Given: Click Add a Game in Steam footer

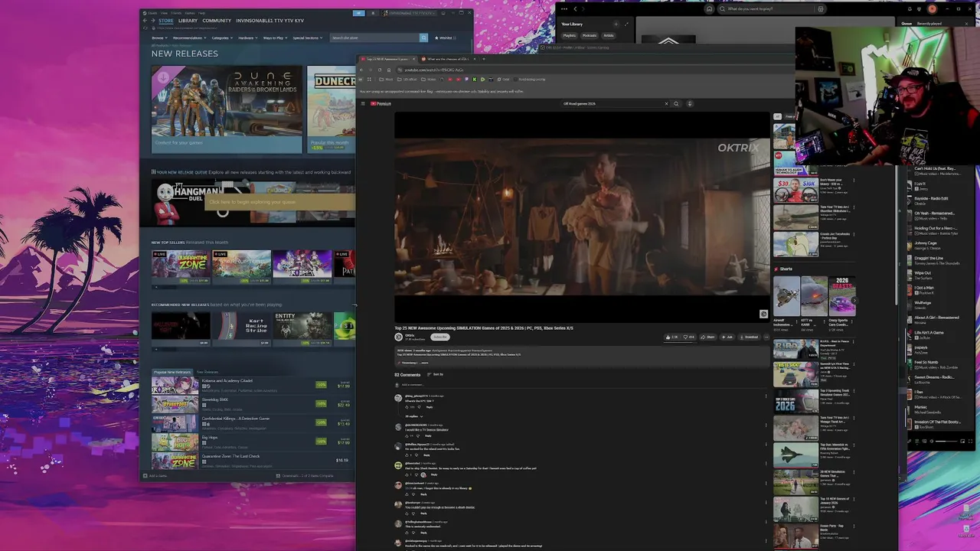Looking at the screenshot, I should [156, 476].
